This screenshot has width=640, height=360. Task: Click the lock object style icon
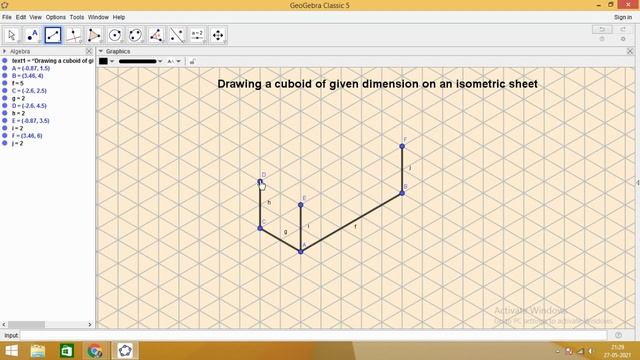[192, 61]
